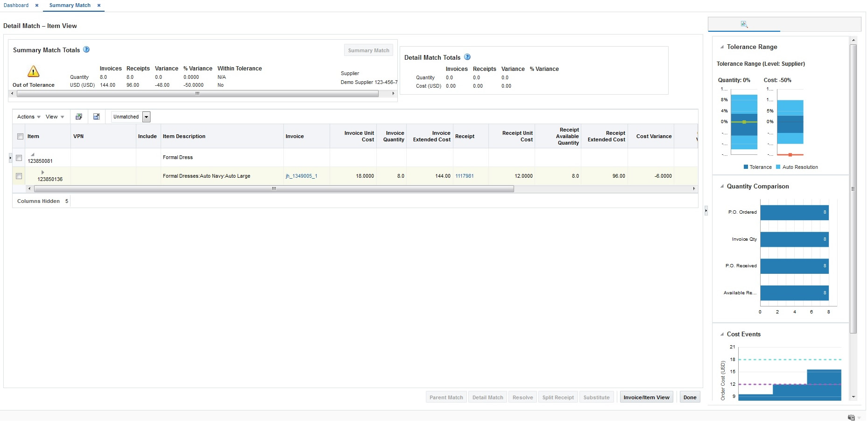Switch to the Dashboard tab
The height and width of the screenshot is (424, 868).
point(17,5)
